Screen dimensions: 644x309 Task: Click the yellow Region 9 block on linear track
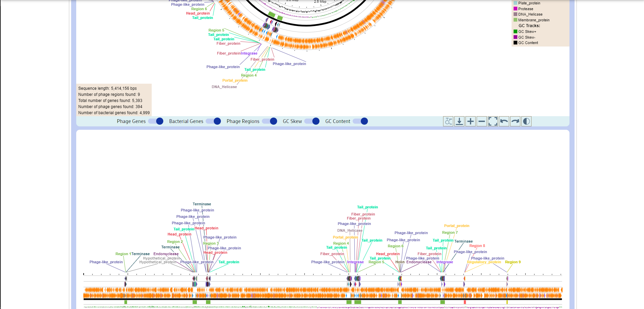tap(507, 302)
